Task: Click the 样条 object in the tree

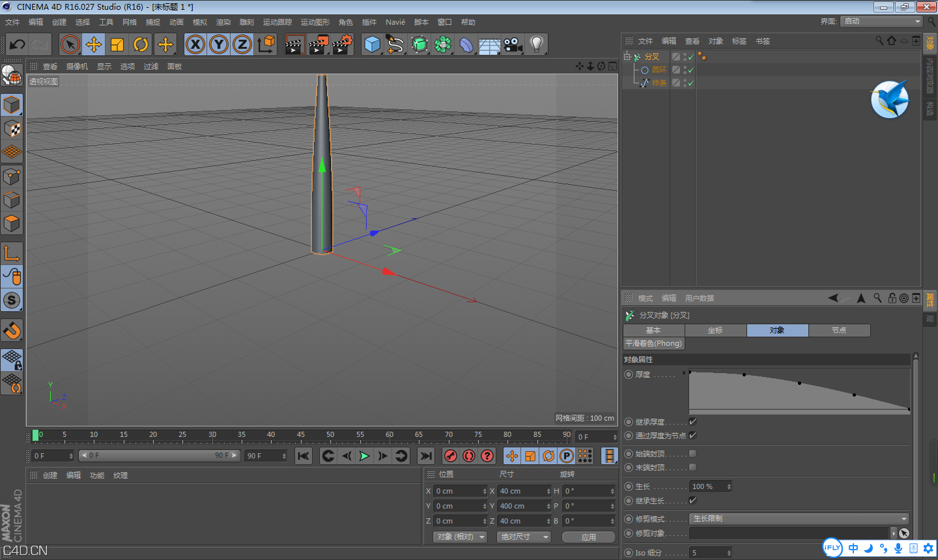Action: click(659, 83)
